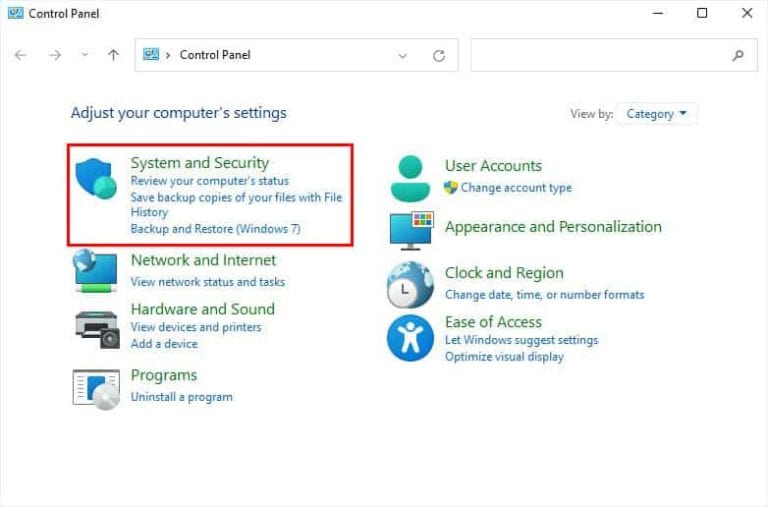Click Review your computer's status

pos(210,181)
